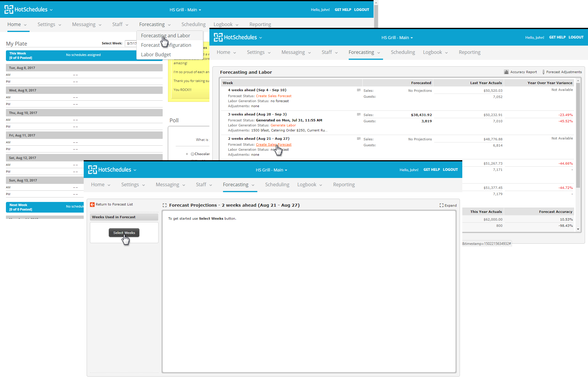Open the Forecast Adjustments icon
This screenshot has height=379, width=588.
(x=543, y=72)
